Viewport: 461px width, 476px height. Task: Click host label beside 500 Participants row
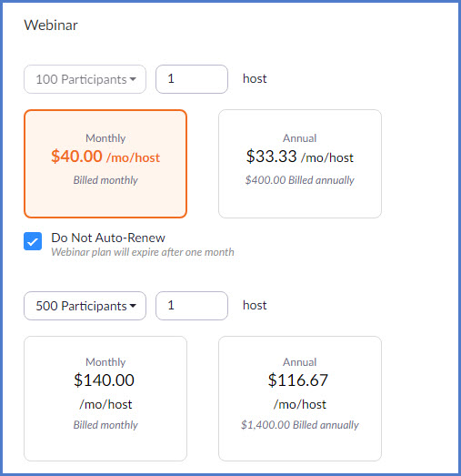point(255,305)
